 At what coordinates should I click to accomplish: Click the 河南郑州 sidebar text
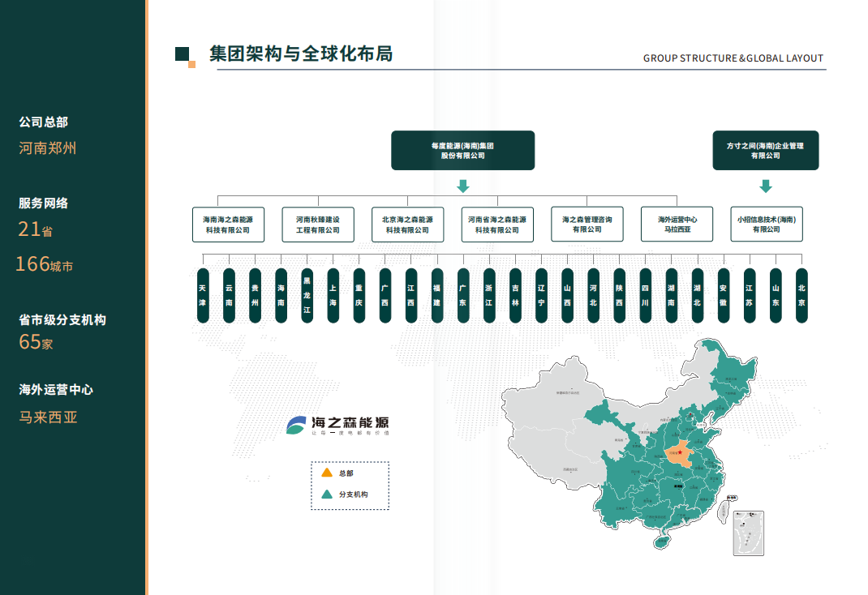[48, 148]
